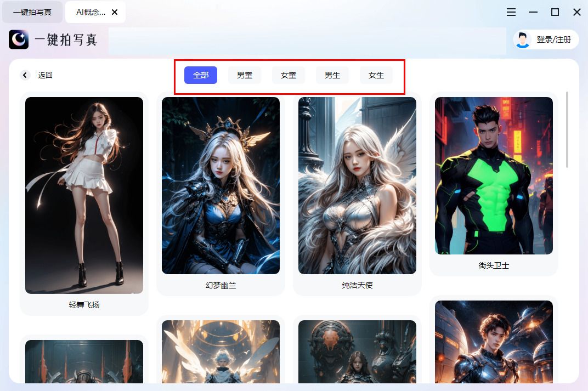Click the 一键拍写真 app title text
588x391 pixels.
tap(66, 39)
